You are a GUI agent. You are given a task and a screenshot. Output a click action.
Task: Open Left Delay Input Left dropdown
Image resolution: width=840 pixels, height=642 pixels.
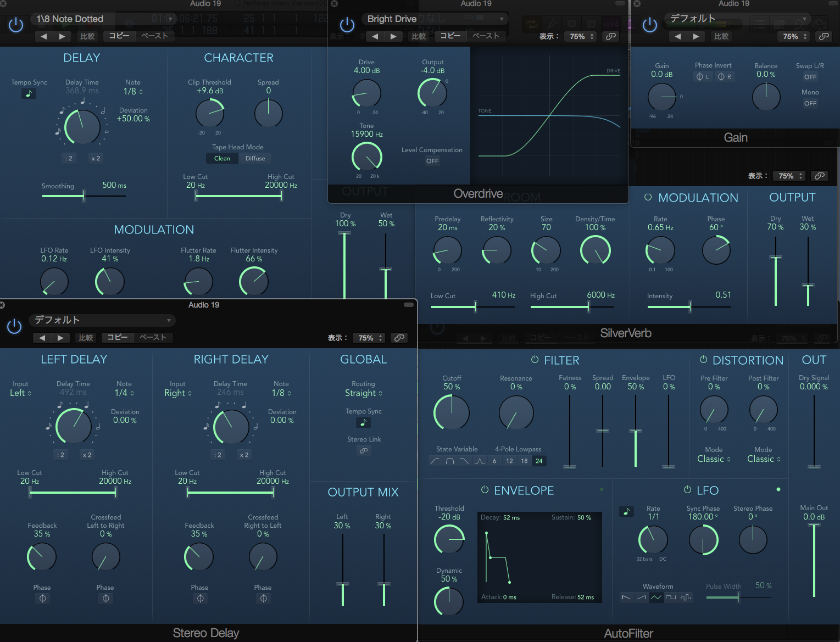pos(20,393)
